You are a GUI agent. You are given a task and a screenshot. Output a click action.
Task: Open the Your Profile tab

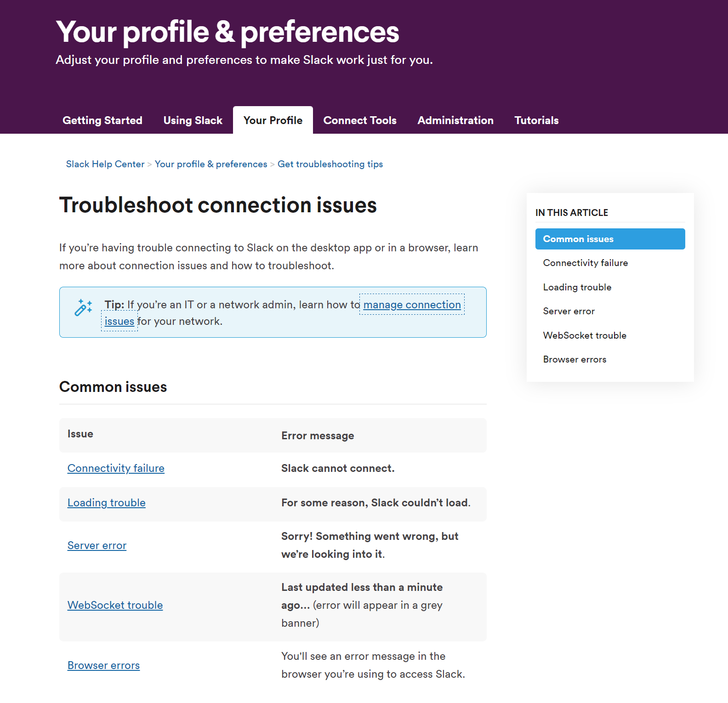pos(273,120)
